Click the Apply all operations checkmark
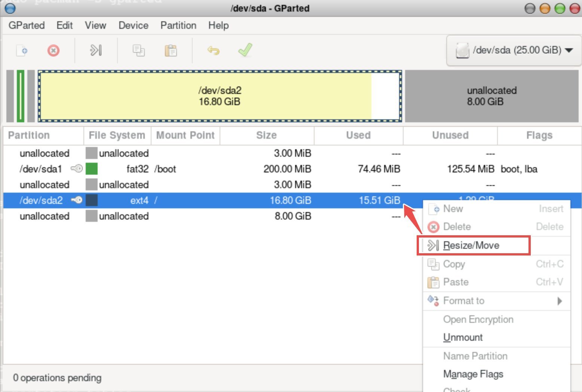This screenshot has width=582, height=392. pyautogui.click(x=245, y=50)
